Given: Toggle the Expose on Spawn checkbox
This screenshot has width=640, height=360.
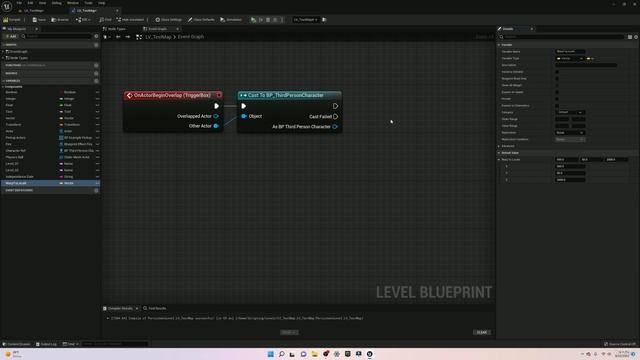Looking at the screenshot, I should pos(557,92).
